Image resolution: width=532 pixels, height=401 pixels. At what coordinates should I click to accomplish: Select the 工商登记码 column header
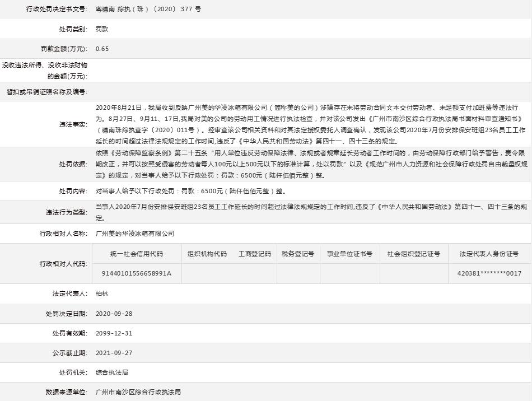(x=255, y=253)
